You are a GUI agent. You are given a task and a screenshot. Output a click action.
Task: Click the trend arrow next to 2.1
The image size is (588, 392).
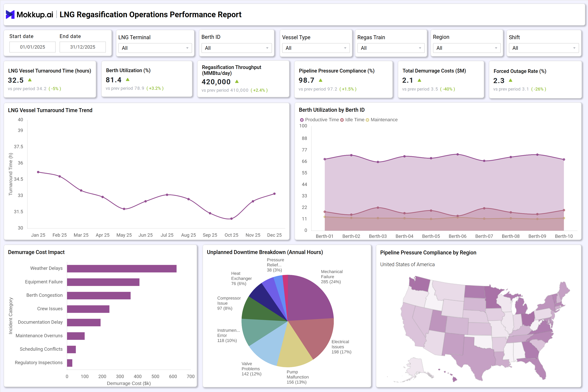[x=419, y=80]
